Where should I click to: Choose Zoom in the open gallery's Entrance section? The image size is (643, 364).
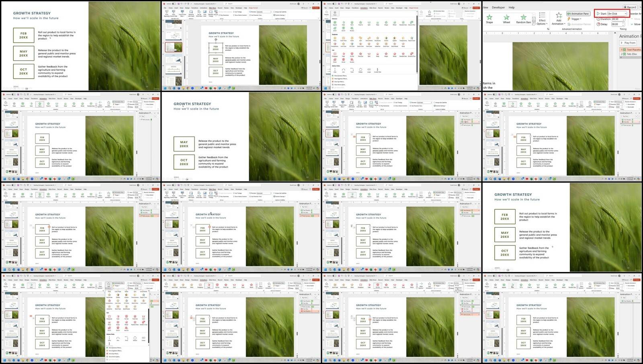335,29
